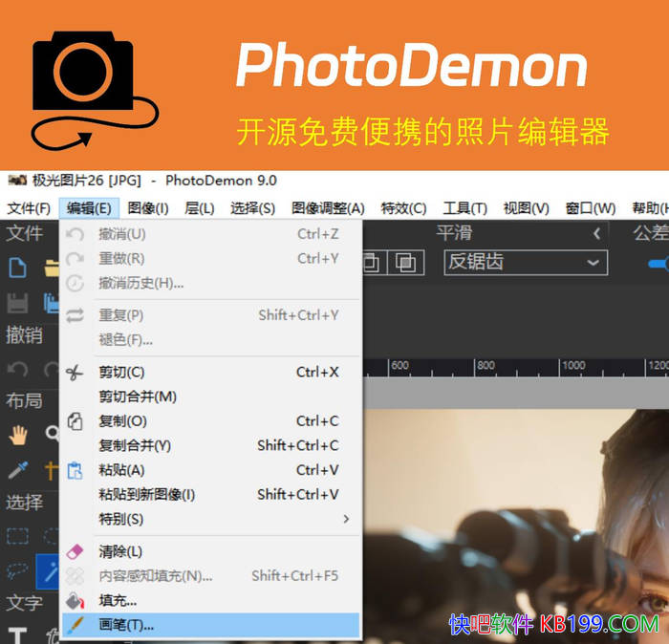
Task: Open the 选择(S) menu
Action: tap(252, 208)
